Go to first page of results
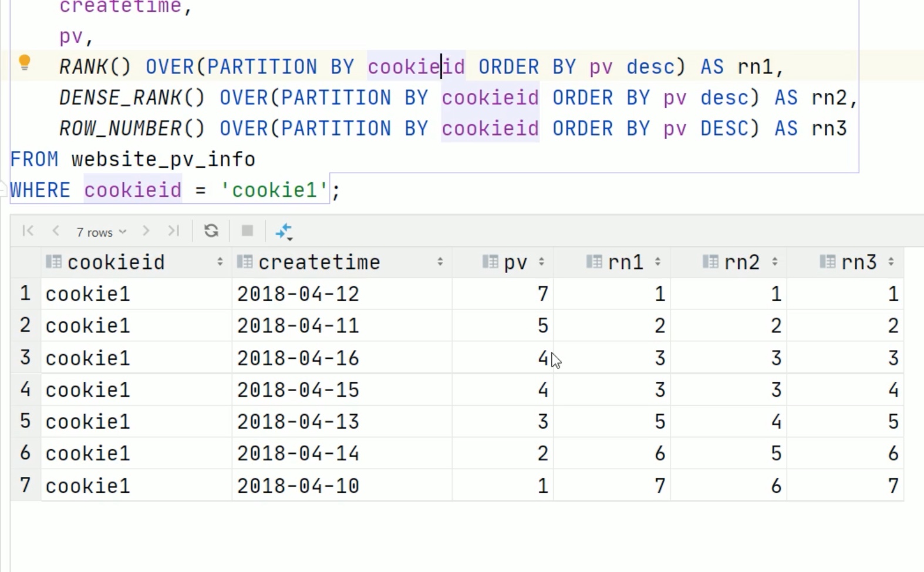This screenshot has width=924, height=572. [x=28, y=231]
